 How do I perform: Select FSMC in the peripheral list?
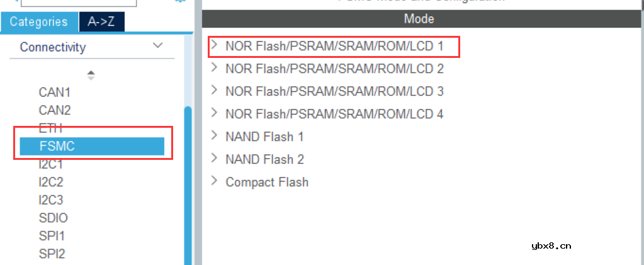[92, 146]
